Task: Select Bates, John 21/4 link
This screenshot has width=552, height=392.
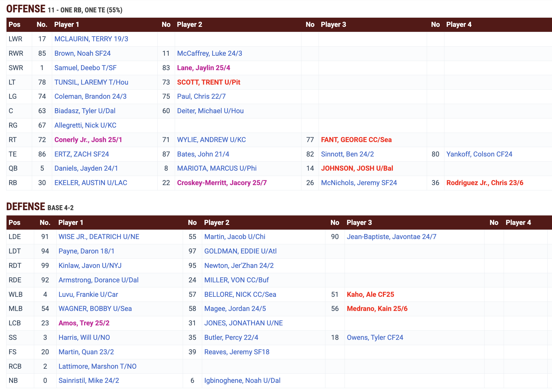Action: click(x=203, y=154)
